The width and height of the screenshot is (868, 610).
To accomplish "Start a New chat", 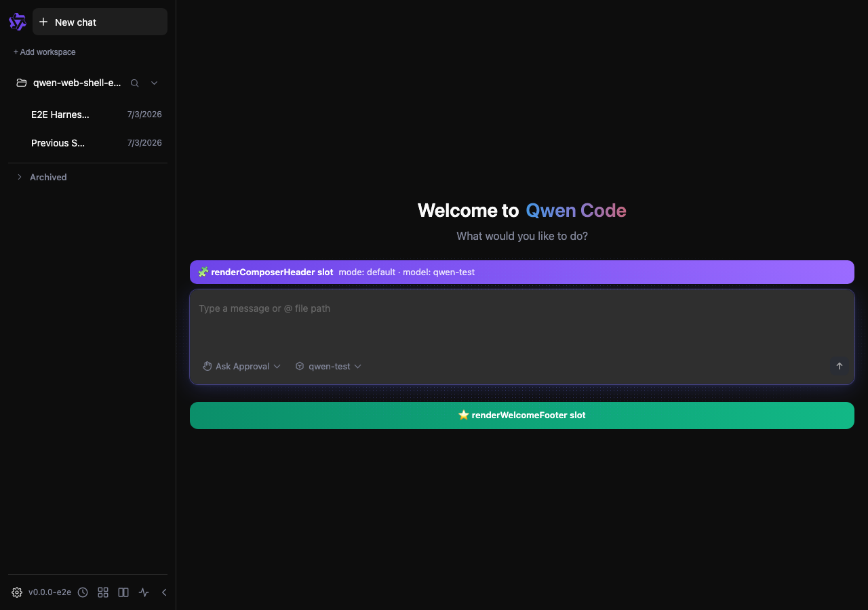I will (x=100, y=22).
